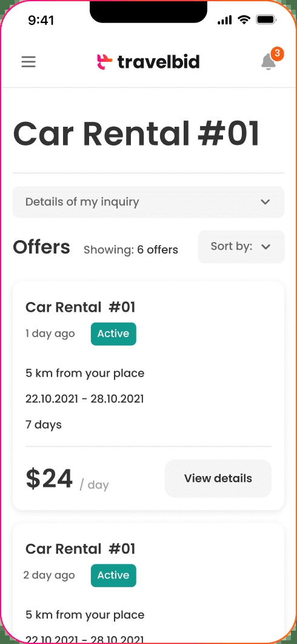Click chevron on Details of my inquiry
The height and width of the screenshot is (644, 297).
click(265, 202)
